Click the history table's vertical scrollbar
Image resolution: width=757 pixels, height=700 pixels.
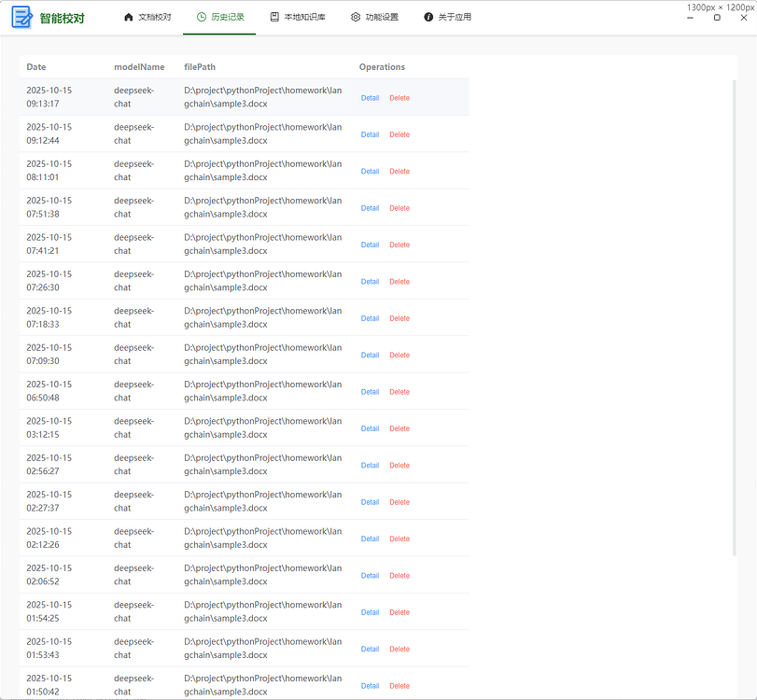coord(735,317)
